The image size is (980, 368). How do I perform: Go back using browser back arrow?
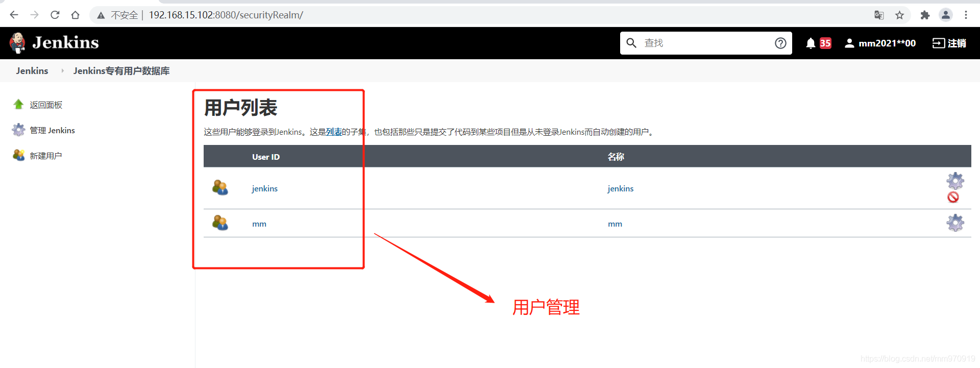click(14, 15)
